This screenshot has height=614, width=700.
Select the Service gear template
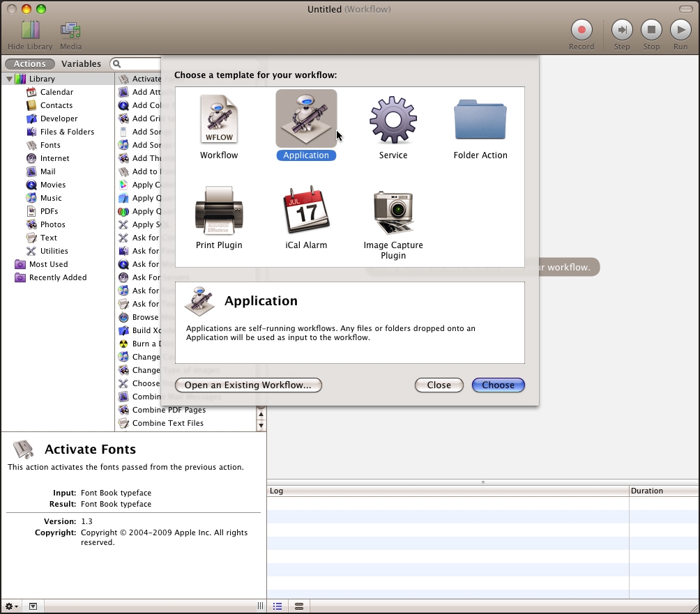coord(393,119)
